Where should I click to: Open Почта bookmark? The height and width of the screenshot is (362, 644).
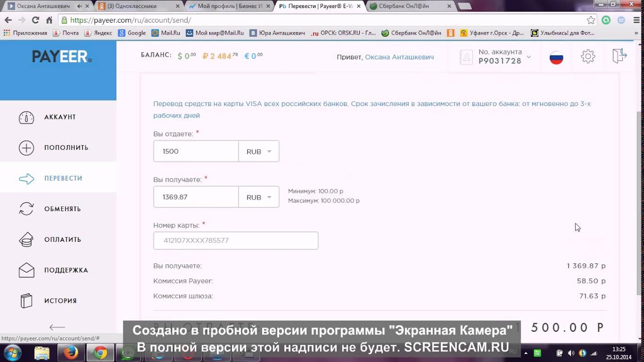[x=66, y=33]
